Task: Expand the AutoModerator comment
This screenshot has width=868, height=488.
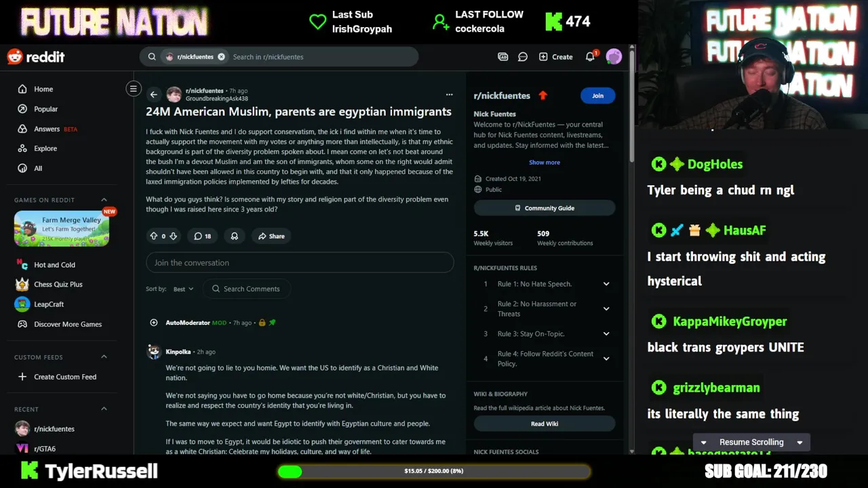Action: [x=154, y=323]
